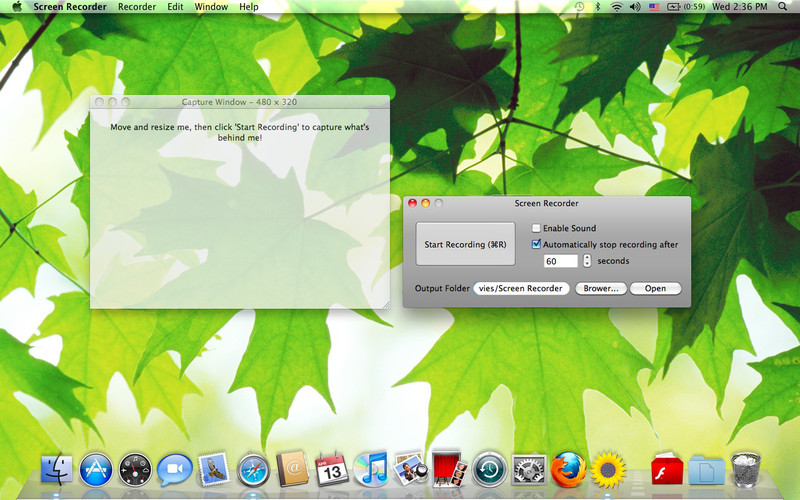The width and height of the screenshot is (800, 500).
Task: Click the 'seconds' label
Action: pos(613,261)
